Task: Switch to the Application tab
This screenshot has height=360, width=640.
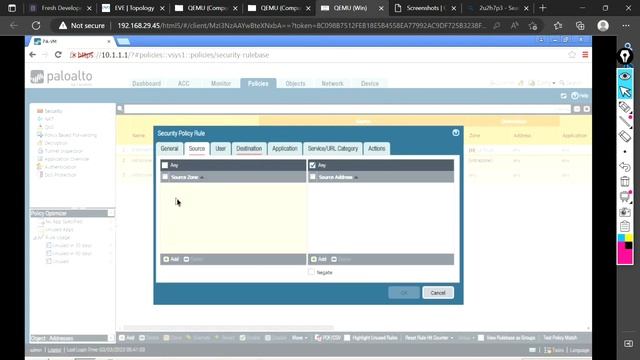Action: (284, 149)
